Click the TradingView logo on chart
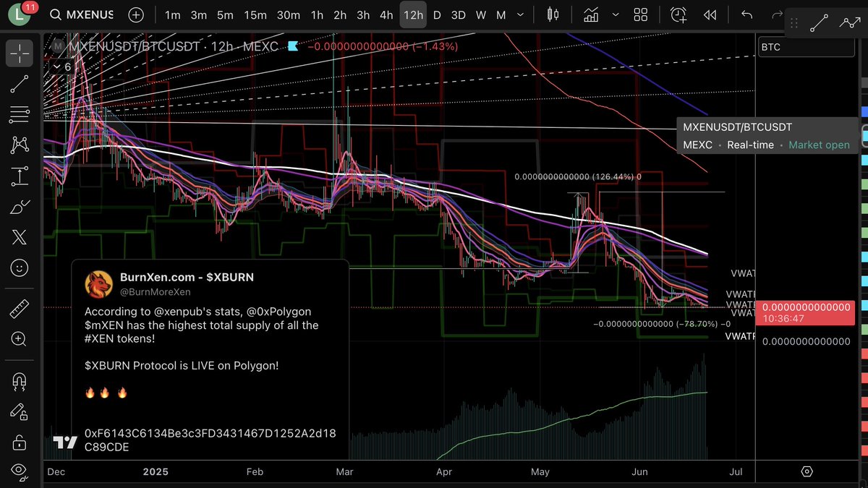This screenshot has width=868, height=488. tap(65, 442)
